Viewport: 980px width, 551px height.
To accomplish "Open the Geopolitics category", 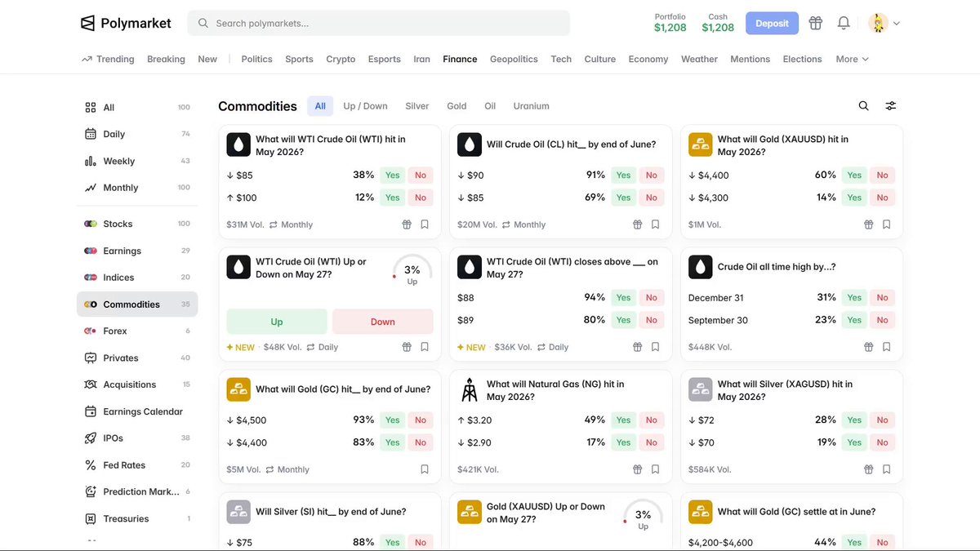I will (x=514, y=59).
